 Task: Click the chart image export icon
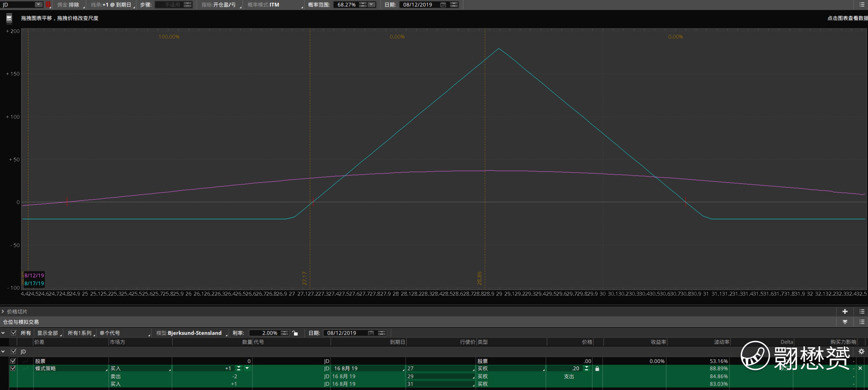pyautogui.click(x=9, y=18)
